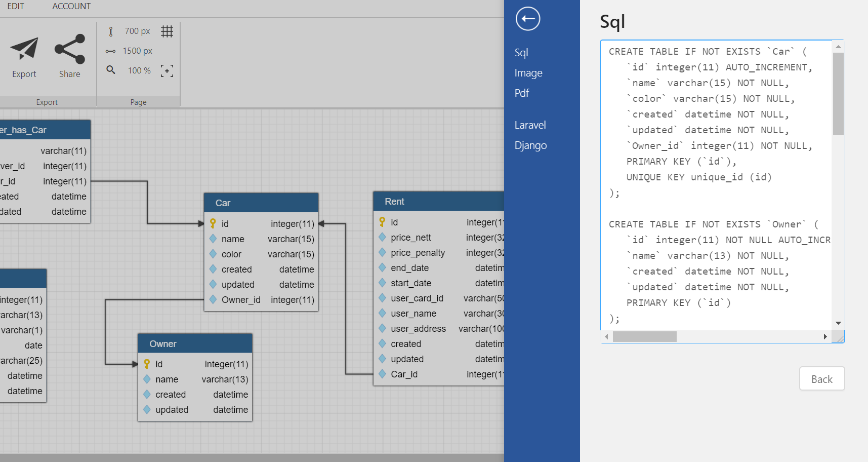Select the Laravel export option
Image resolution: width=868 pixels, height=462 pixels.
[530, 125]
